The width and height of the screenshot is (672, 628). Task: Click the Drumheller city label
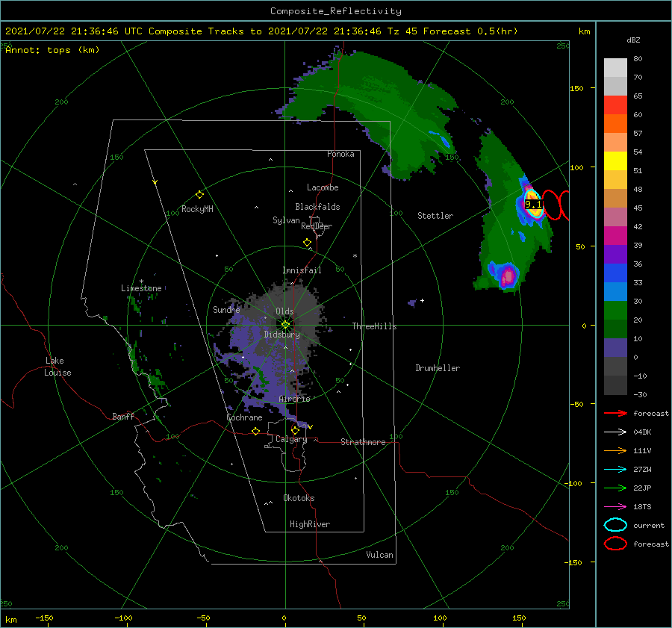[438, 368]
